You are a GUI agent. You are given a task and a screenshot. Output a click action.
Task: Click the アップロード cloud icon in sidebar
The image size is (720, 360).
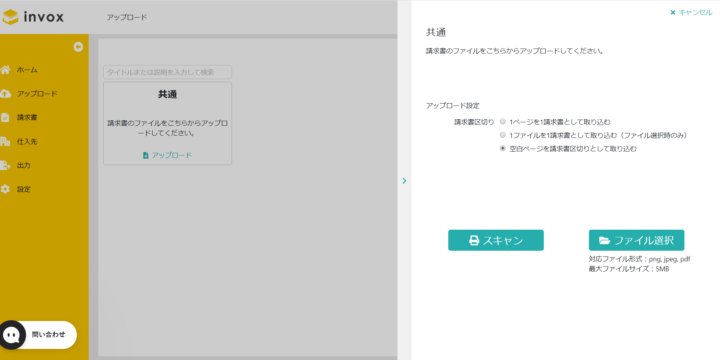(5, 94)
